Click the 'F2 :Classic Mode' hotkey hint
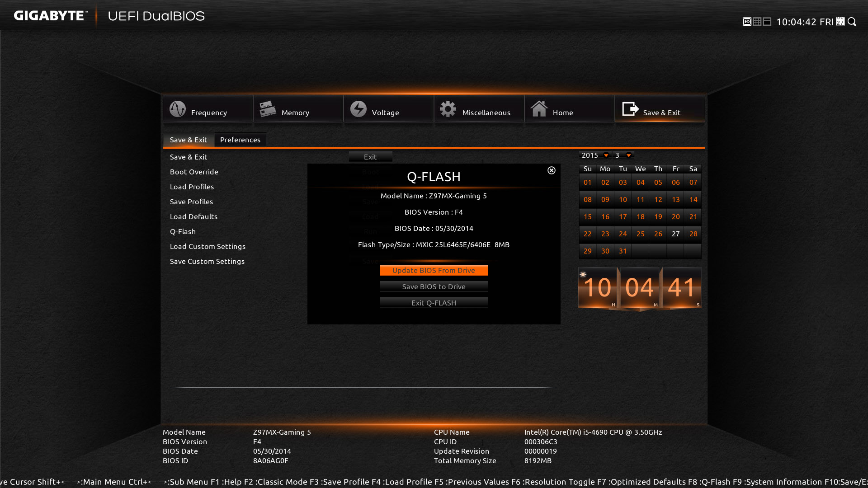Screen dimensions: 868x488 pyautogui.click(x=276, y=482)
